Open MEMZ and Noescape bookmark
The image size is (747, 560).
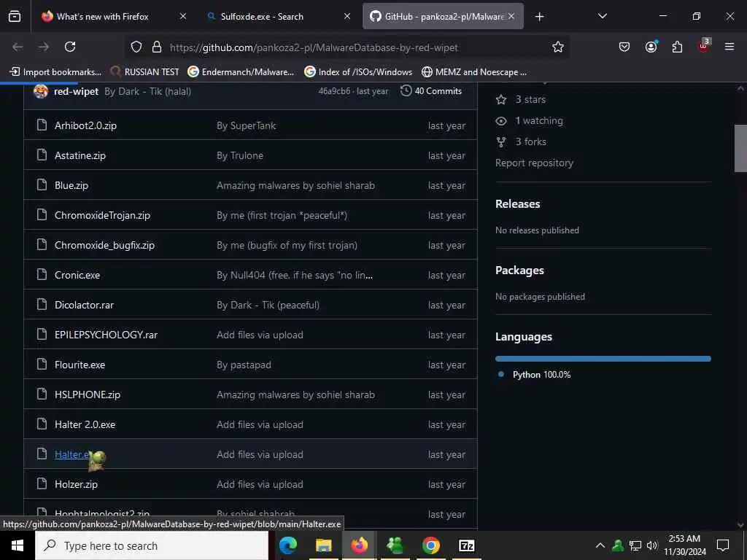(x=474, y=72)
